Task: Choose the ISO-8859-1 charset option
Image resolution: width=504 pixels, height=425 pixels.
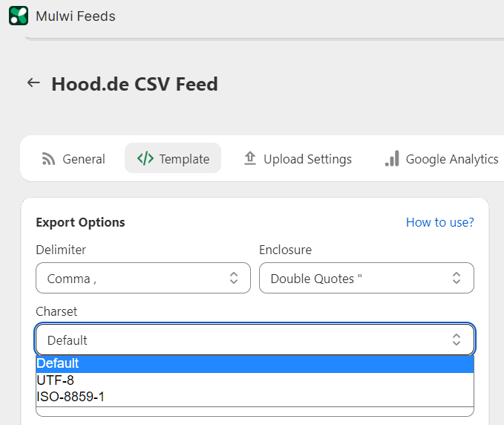Action: pyautogui.click(x=255, y=397)
